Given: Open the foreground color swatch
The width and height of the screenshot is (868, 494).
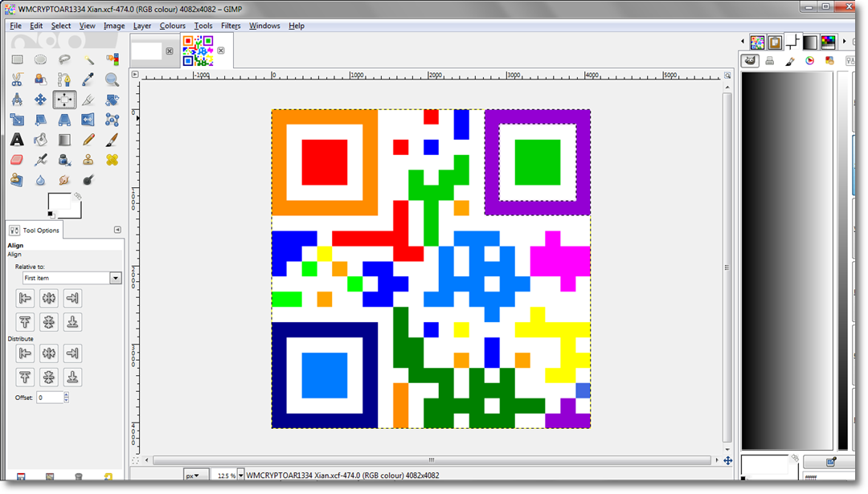Looking at the screenshot, I should coord(58,201).
